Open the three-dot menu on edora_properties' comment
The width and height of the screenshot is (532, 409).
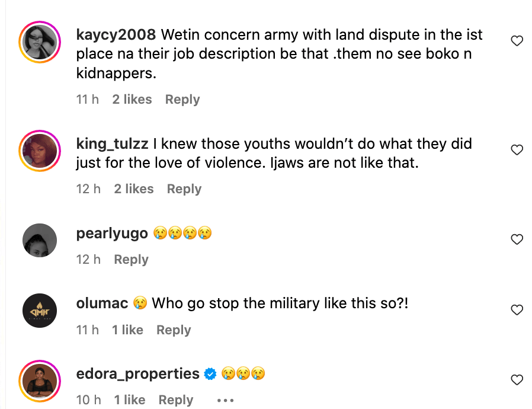[x=226, y=400]
